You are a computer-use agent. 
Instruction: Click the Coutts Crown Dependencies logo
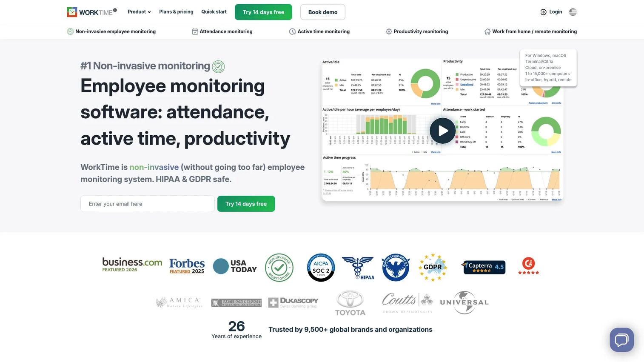tap(407, 303)
